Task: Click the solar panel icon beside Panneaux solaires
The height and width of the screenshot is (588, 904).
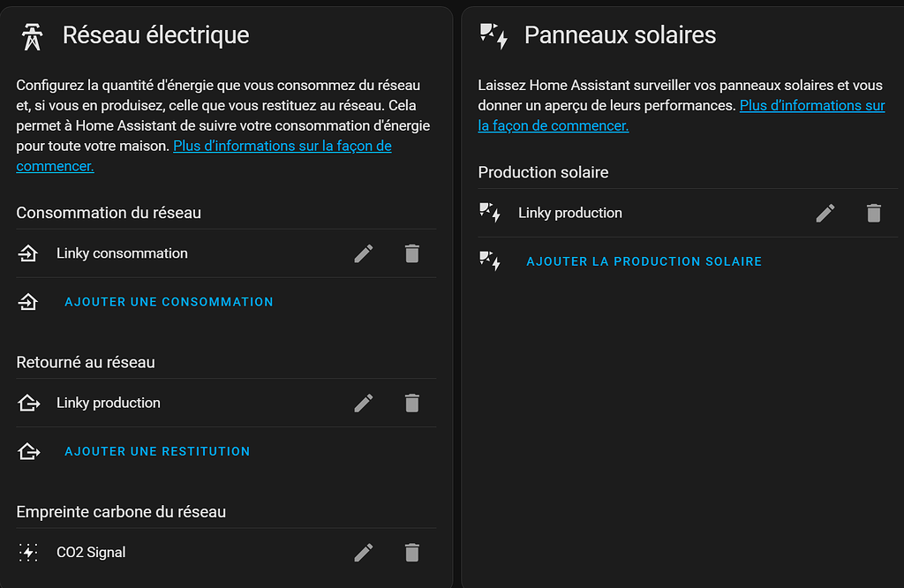Action: (x=493, y=35)
